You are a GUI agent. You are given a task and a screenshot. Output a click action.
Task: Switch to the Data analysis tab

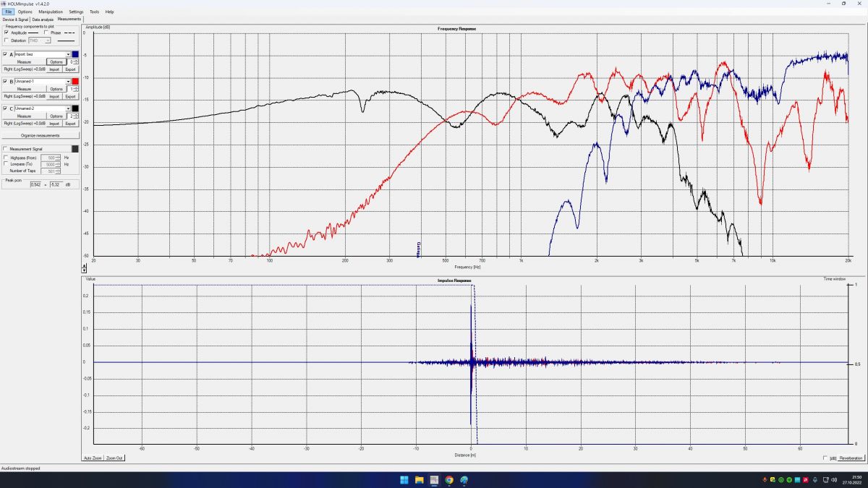coord(43,20)
